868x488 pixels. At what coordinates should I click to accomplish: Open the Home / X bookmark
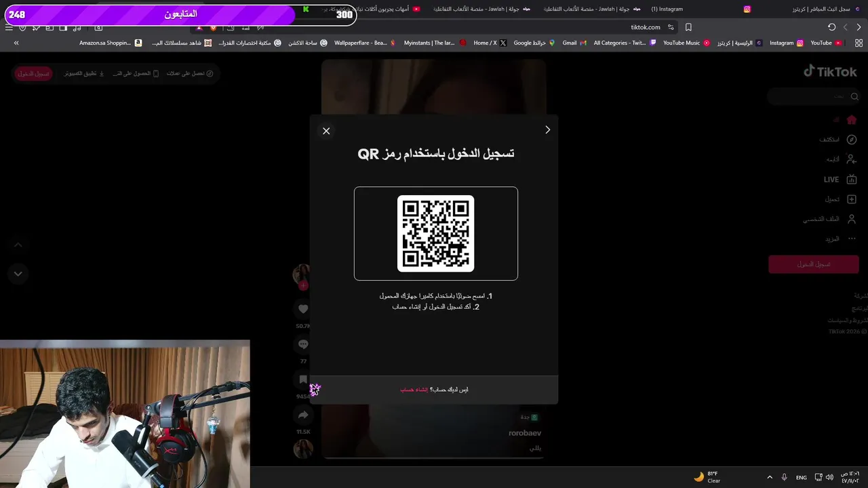(x=490, y=43)
